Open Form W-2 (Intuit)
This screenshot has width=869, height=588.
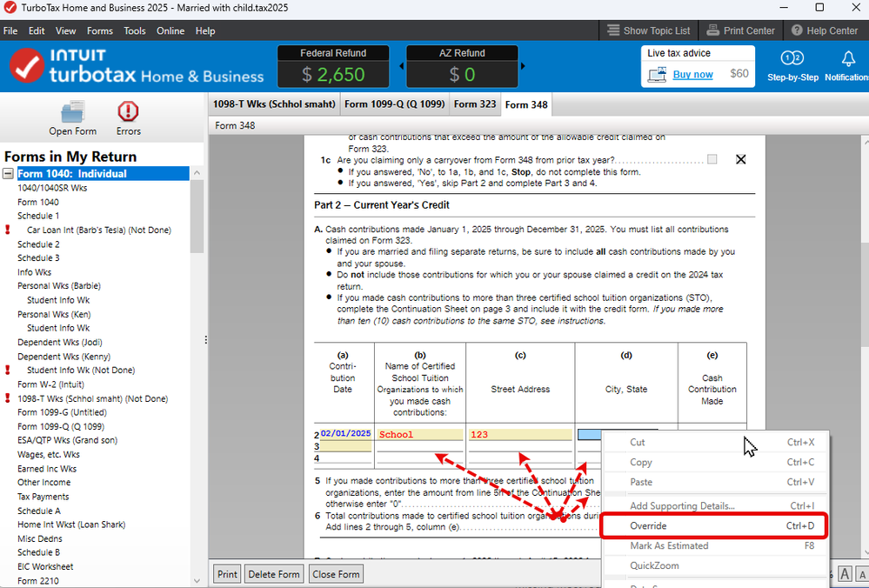(x=51, y=384)
